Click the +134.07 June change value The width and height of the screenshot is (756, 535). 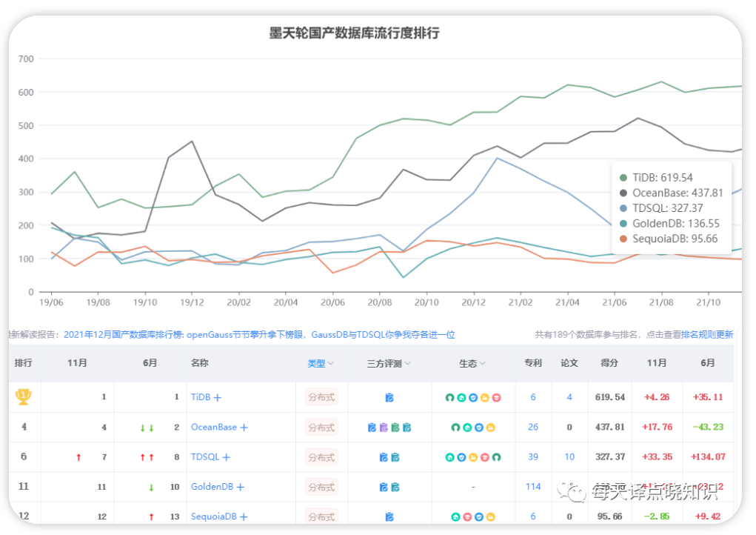point(708,457)
